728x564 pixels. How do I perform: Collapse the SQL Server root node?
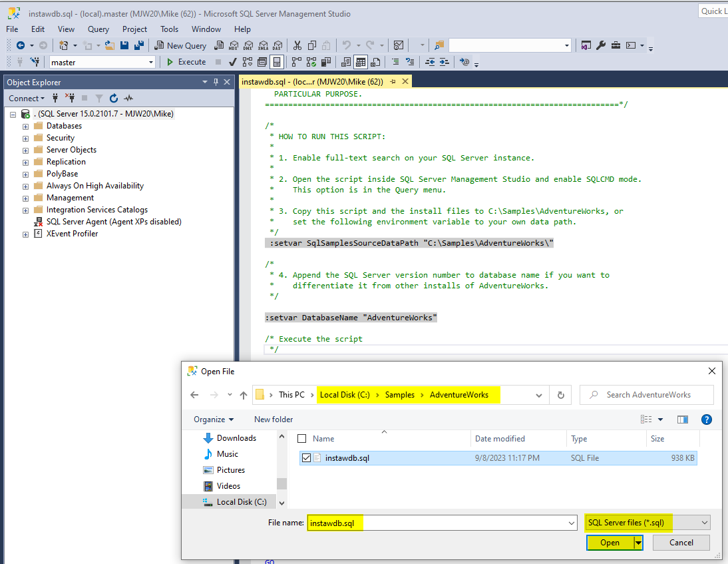point(13,115)
